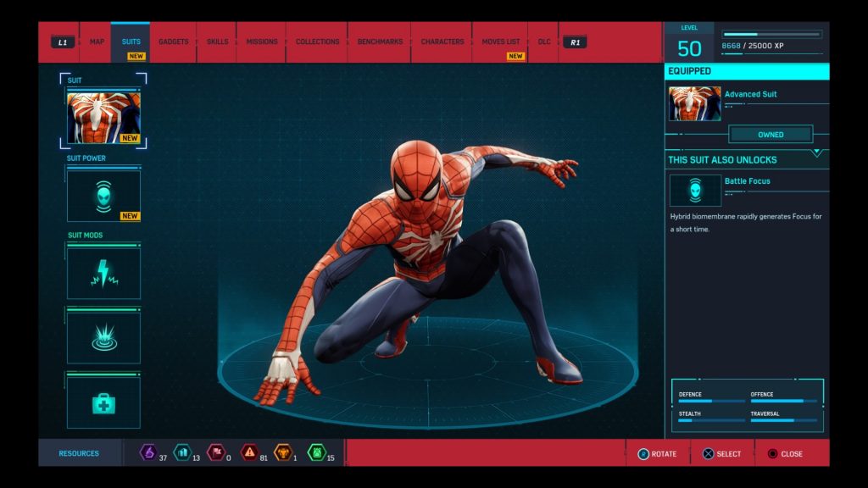868x488 pixels.
Task: Click the Spider-Man character model
Action: click(420, 271)
